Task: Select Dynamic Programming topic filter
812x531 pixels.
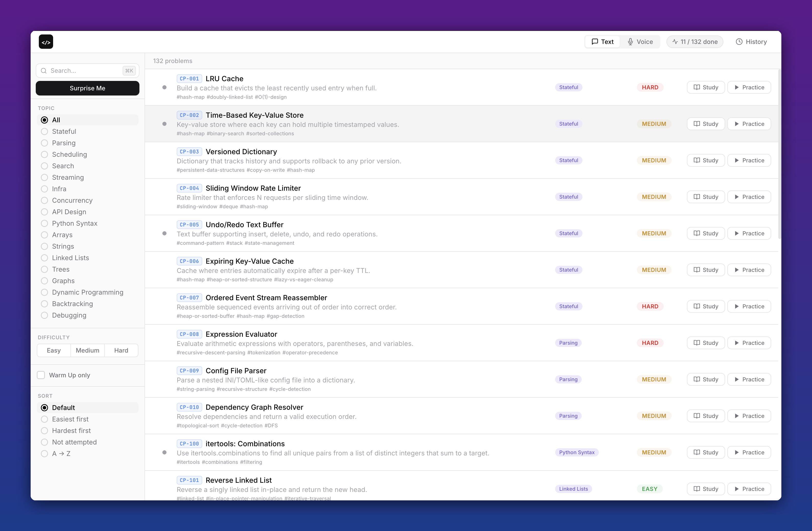Action: [x=44, y=292]
